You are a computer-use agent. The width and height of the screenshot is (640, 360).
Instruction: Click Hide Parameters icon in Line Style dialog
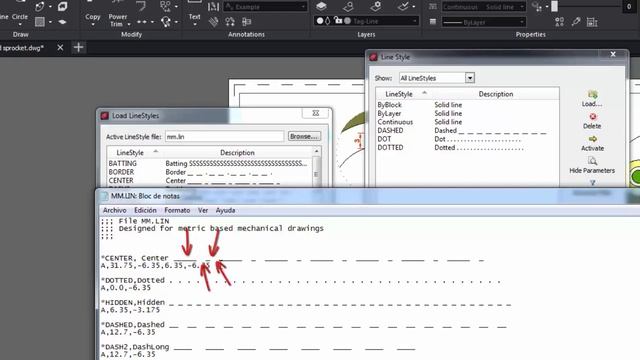(x=593, y=161)
